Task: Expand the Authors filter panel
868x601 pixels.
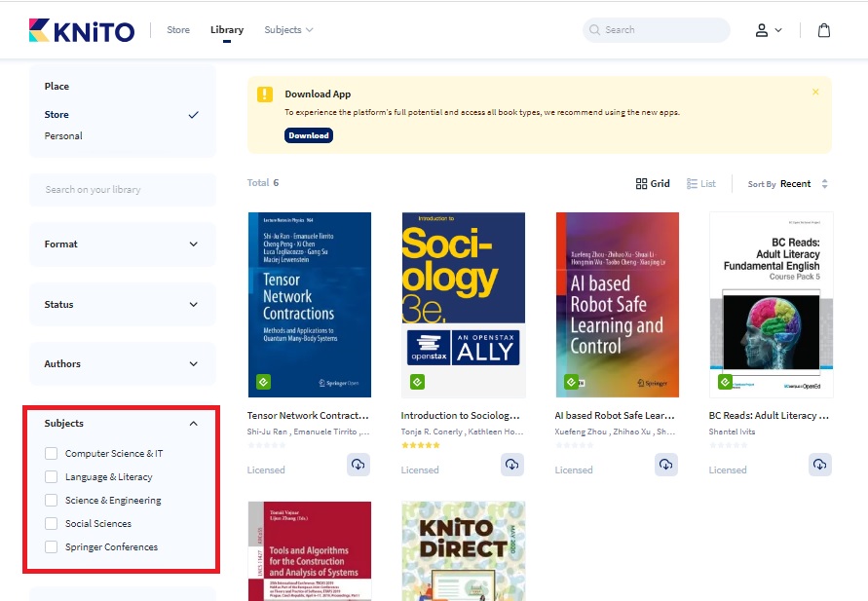Action: pyautogui.click(x=123, y=364)
